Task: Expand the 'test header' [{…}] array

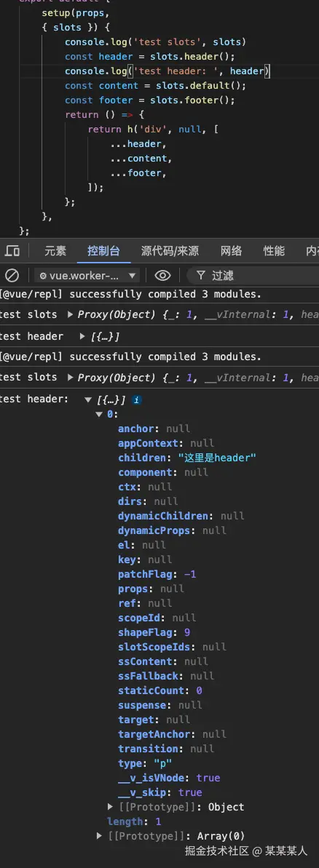Action: (82, 336)
